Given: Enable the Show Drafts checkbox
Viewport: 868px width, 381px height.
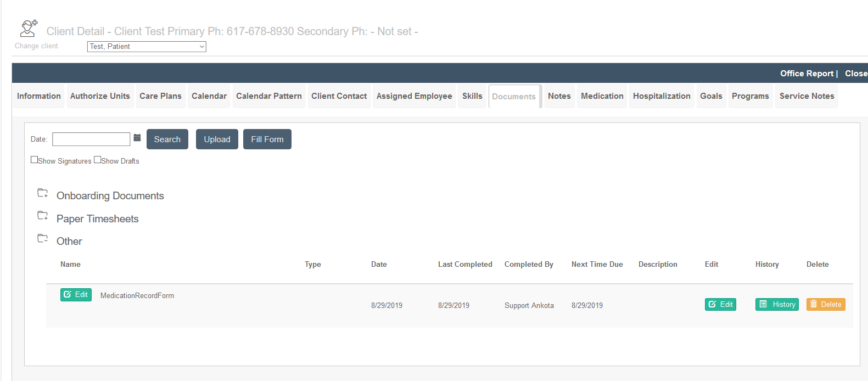Looking at the screenshot, I should coord(97,160).
